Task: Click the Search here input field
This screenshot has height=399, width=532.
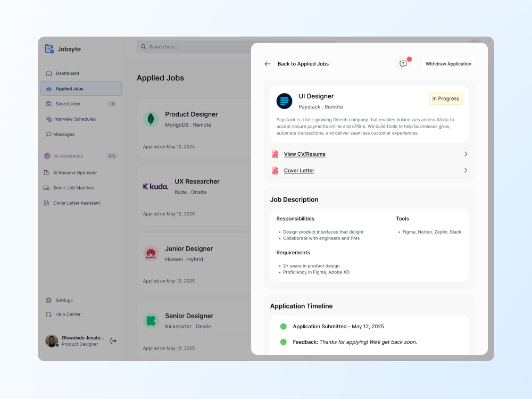Action: coord(194,47)
